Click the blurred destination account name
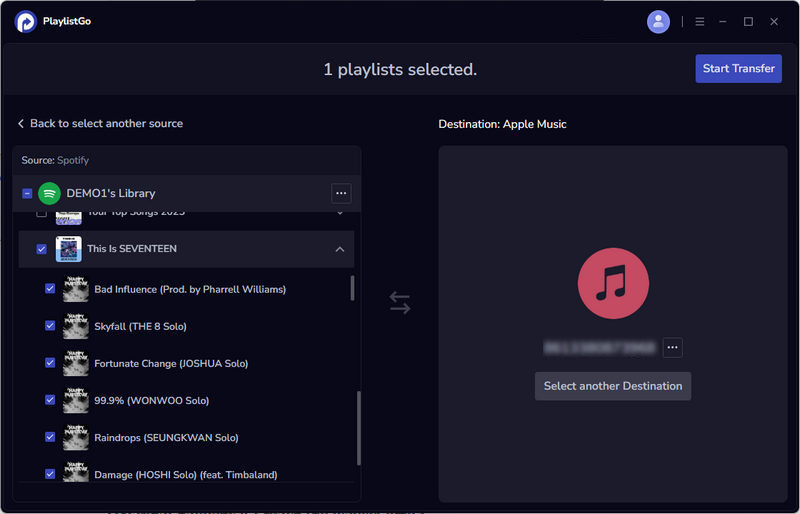 tap(599, 348)
